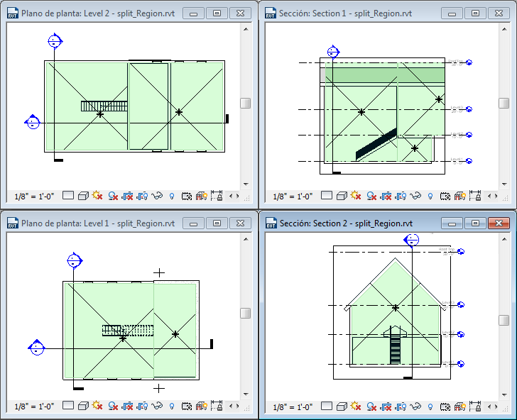Open Temporary Hide/Isolate glasses in Level 1 view
The width and height of the screenshot is (517, 420).
(x=157, y=406)
